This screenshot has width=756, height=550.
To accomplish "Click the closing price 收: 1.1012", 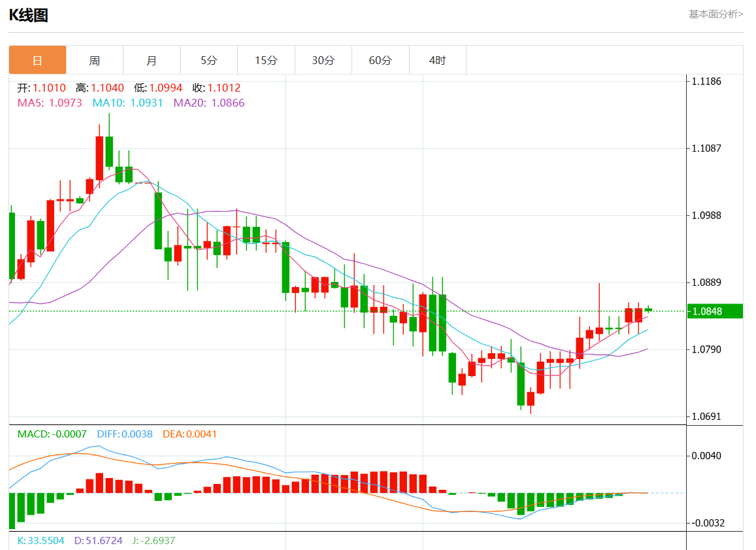I will [216, 88].
